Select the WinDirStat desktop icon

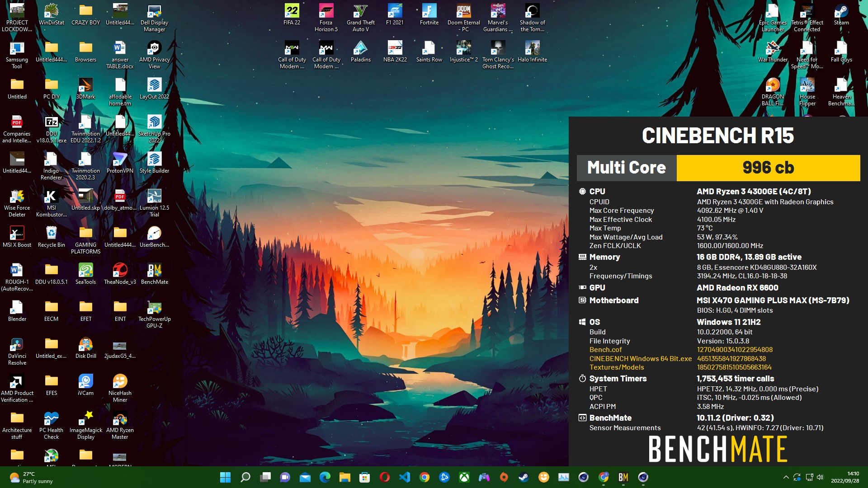click(51, 14)
